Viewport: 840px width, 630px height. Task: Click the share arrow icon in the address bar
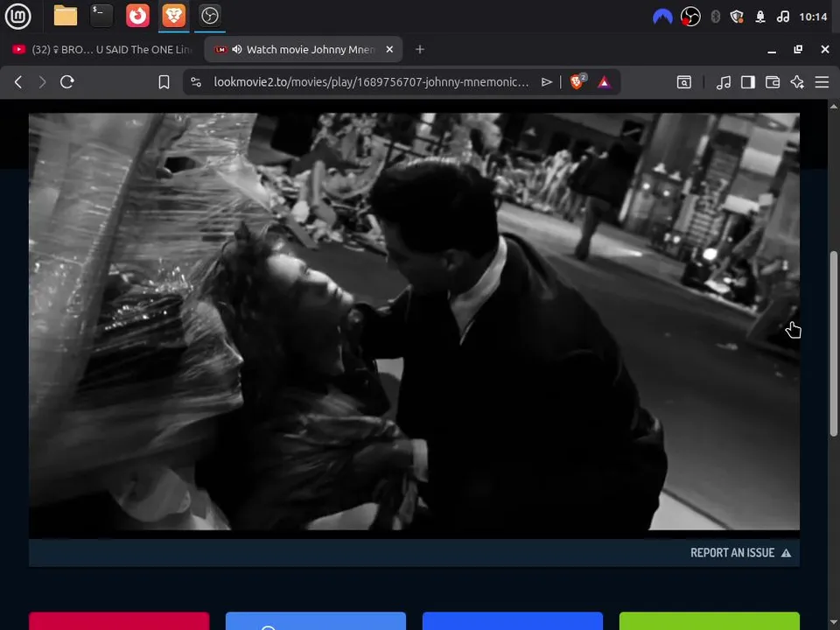pos(546,82)
